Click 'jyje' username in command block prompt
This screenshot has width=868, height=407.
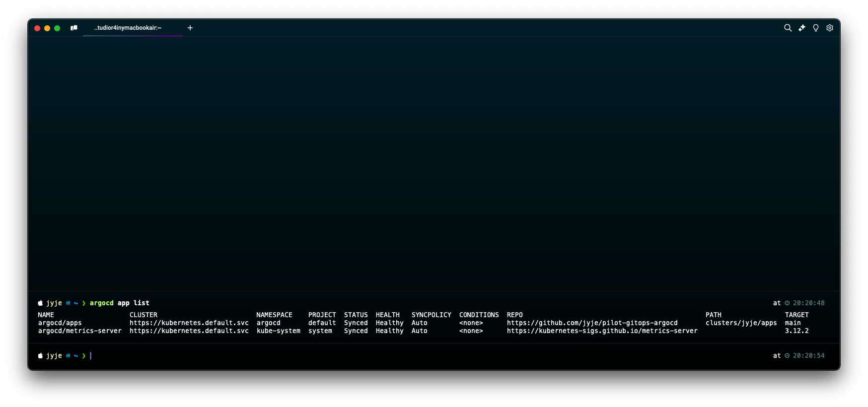[x=54, y=303]
